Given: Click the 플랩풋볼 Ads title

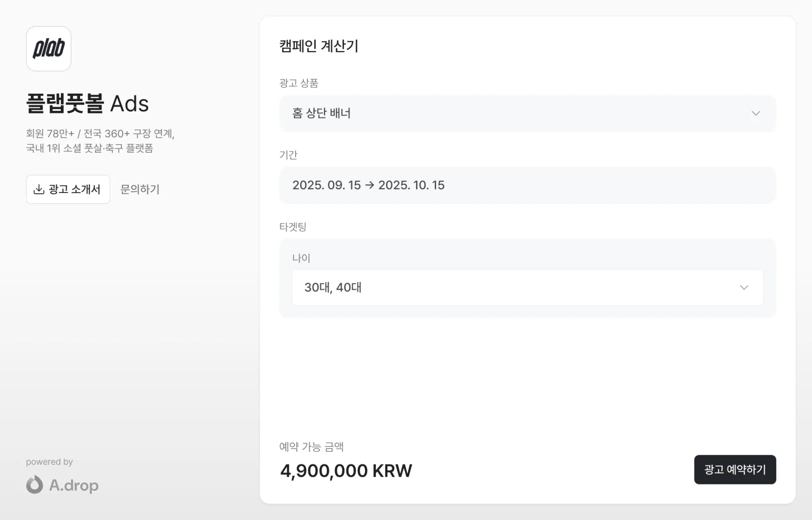Looking at the screenshot, I should tap(88, 103).
